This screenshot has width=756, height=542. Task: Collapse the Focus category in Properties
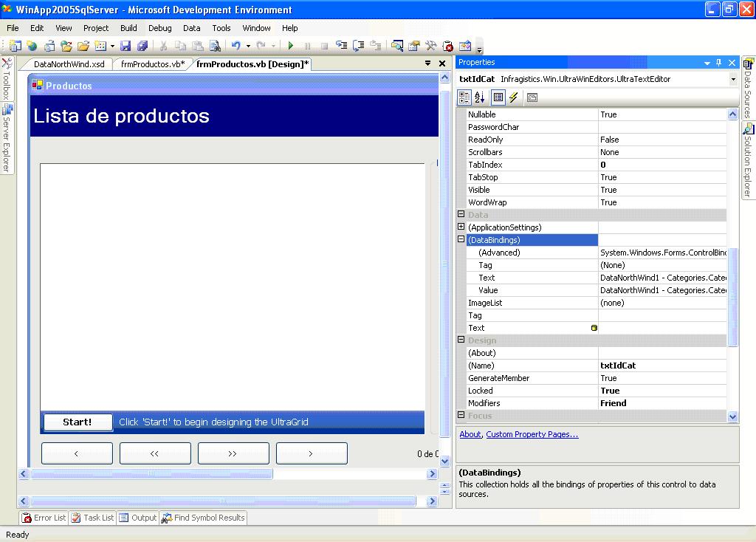(461, 415)
